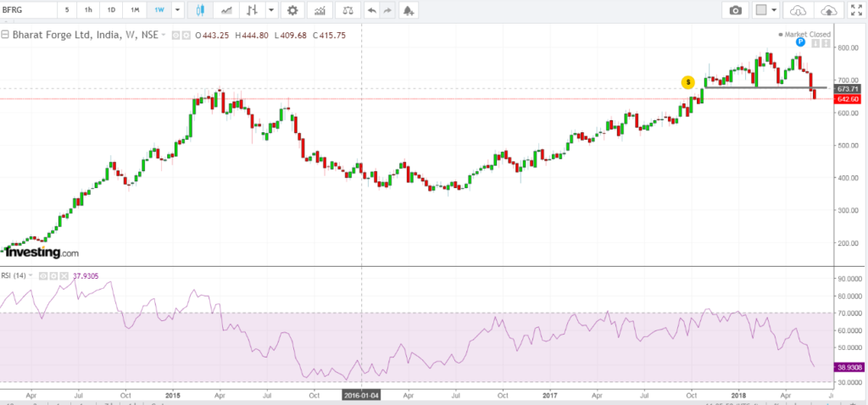Open the indicators button in toolbar

point(320,10)
